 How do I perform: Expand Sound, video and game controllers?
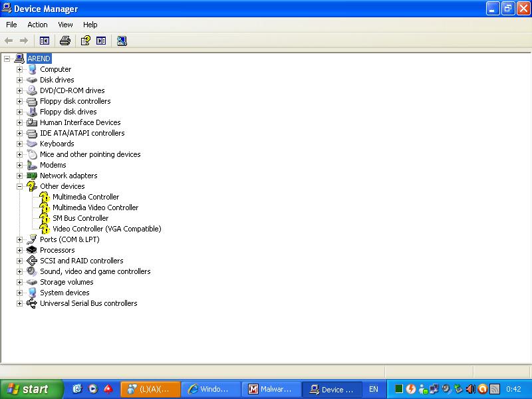pos(20,271)
